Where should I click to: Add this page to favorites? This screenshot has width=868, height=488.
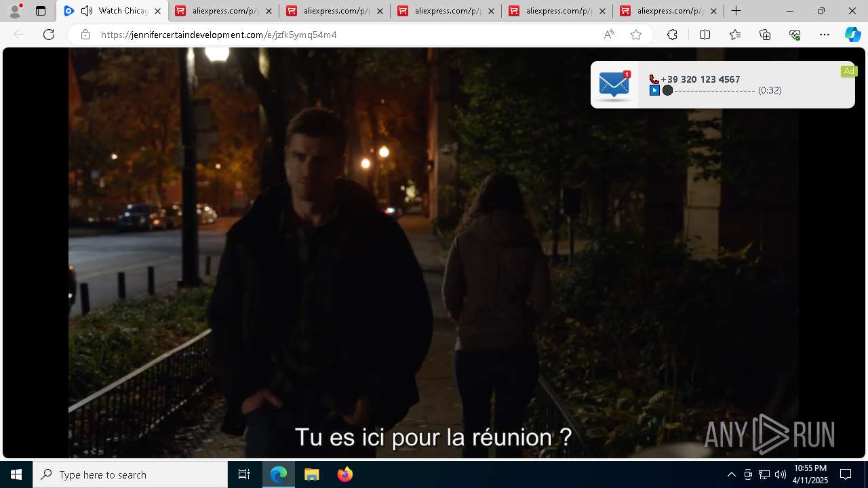(636, 35)
